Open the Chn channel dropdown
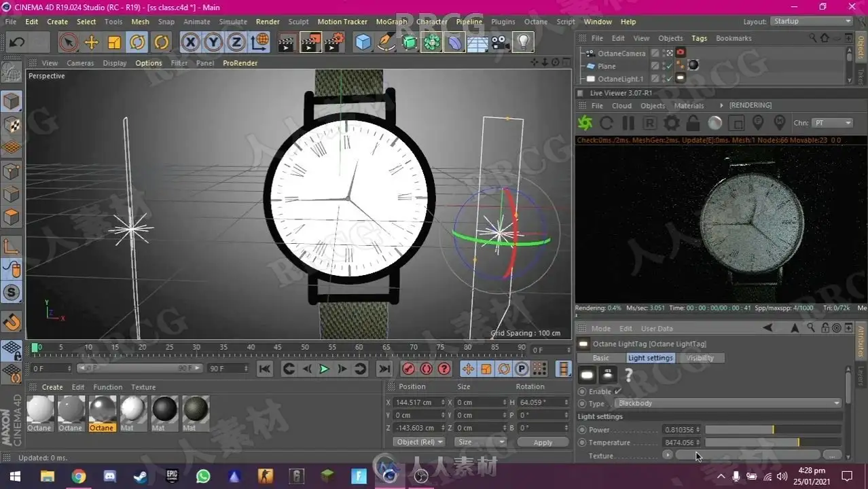Image resolution: width=868 pixels, height=489 pixels. [x=833, y=123]
